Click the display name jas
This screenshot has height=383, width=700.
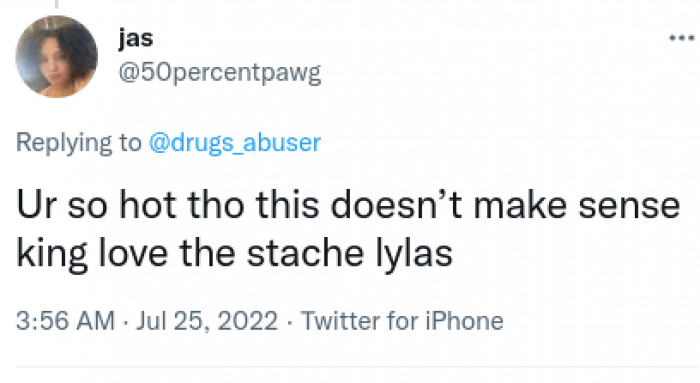[x=136, y=38]
